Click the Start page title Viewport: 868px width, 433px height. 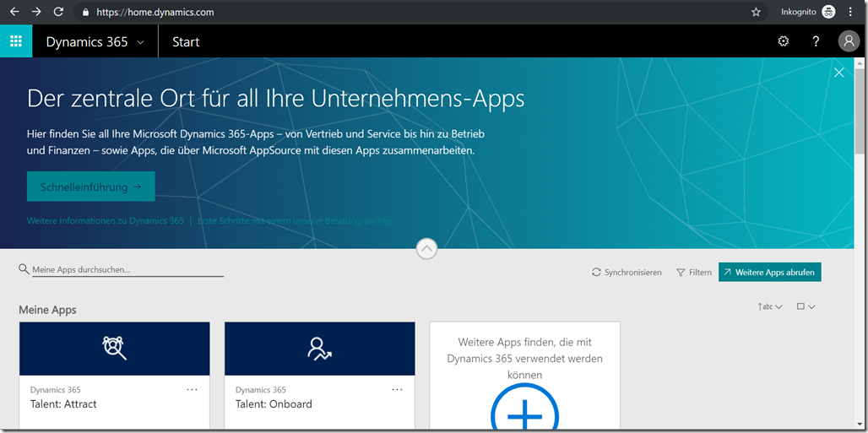tap(186, 42)
